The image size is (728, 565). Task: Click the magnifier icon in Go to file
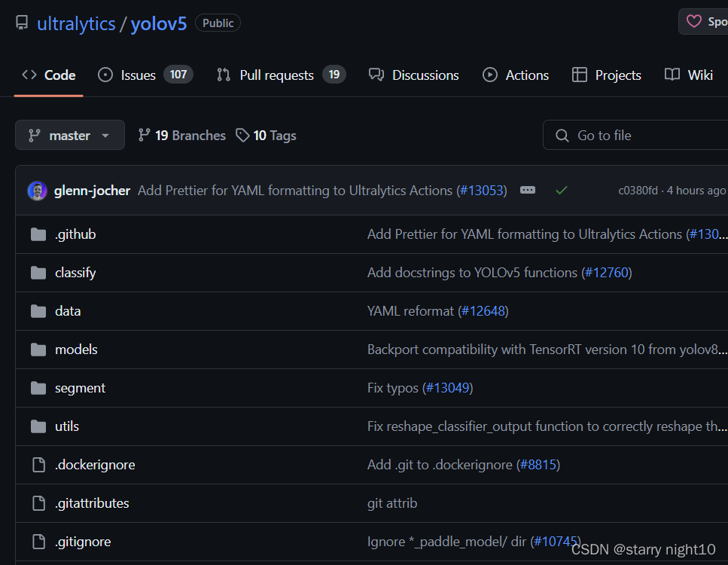click(x=562, y=136)
